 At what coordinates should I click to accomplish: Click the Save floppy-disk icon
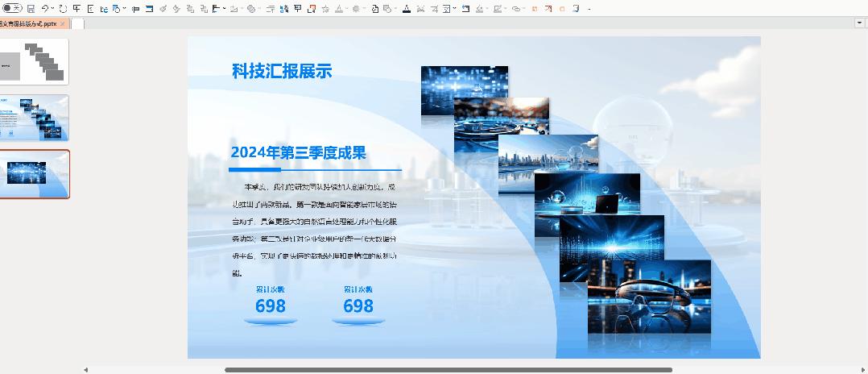(x=31, y=9)
